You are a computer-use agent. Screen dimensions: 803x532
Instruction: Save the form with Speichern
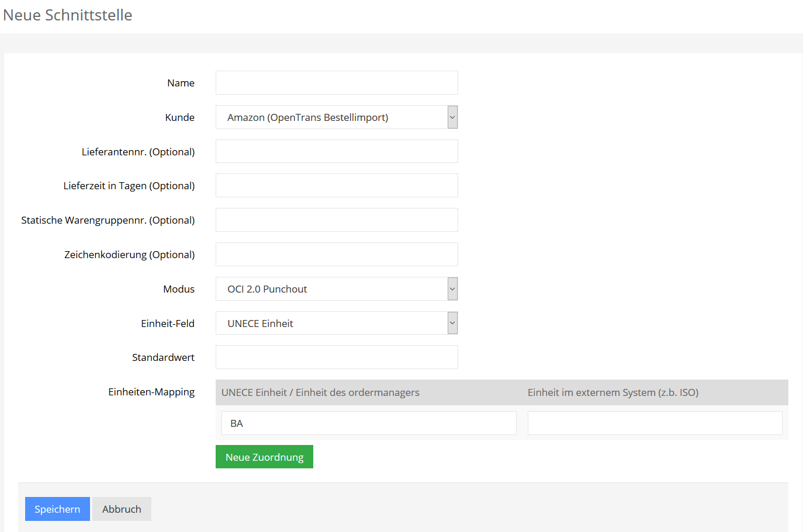click(x=57, y=509)
